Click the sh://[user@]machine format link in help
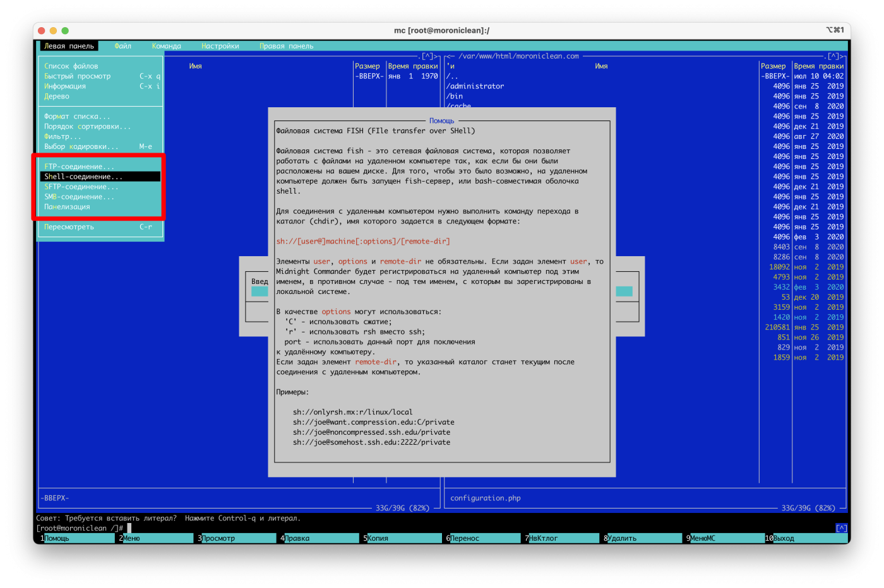This screenshot has height=588, width=884. tap(363, 242)
